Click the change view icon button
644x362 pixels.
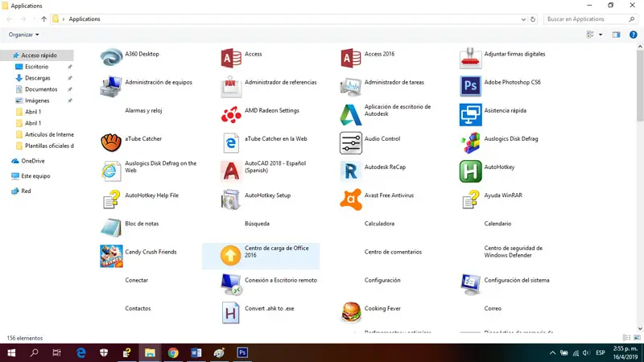pos(591,35)
